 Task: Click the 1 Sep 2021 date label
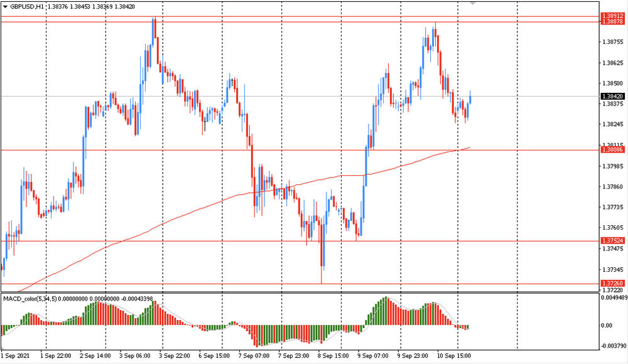[x=15, y=356]
